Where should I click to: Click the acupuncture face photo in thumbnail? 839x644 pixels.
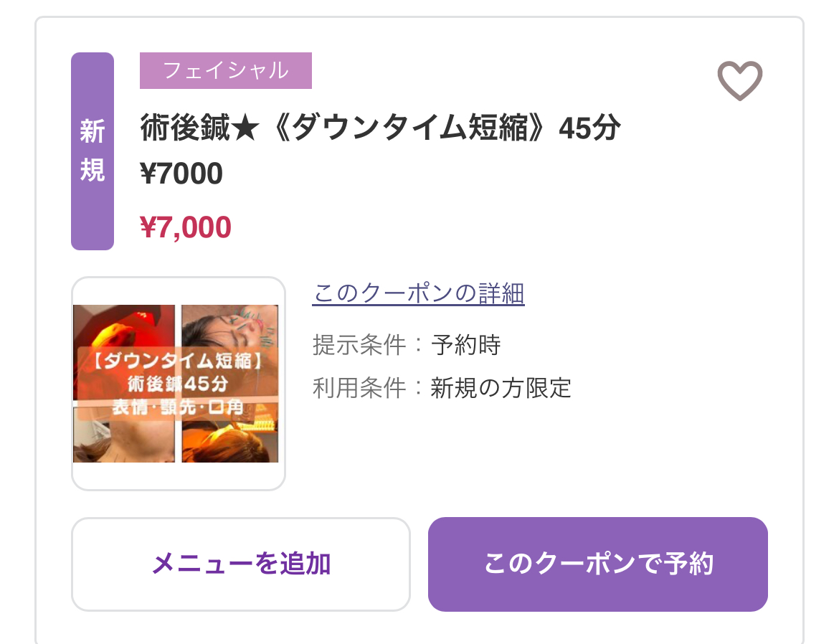click(231, 326)
